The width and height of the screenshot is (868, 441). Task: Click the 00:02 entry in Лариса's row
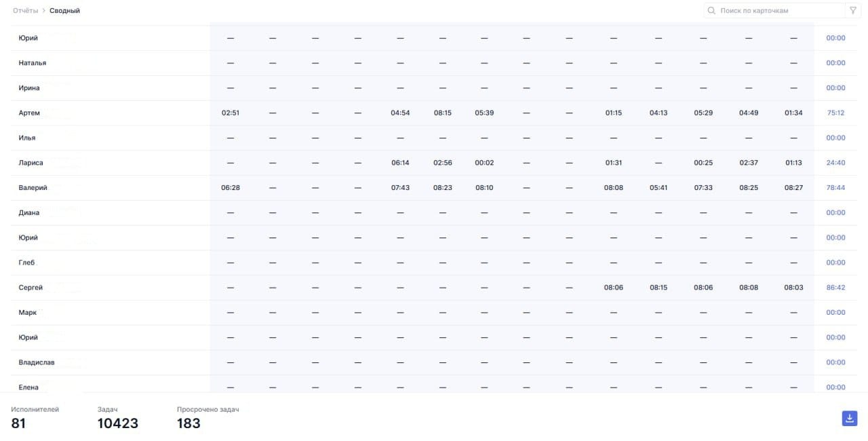tap(484, 163)
